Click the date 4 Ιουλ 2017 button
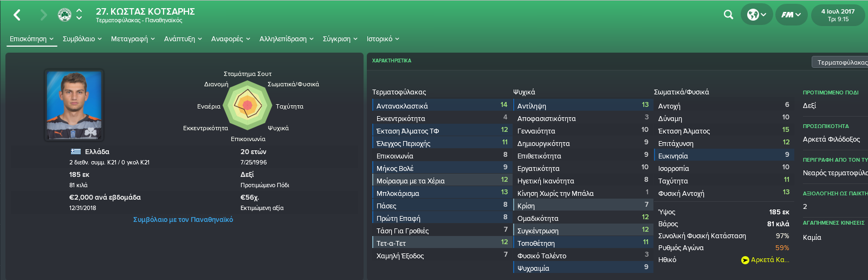Screen dimensions: 868x280 (838, 15)
